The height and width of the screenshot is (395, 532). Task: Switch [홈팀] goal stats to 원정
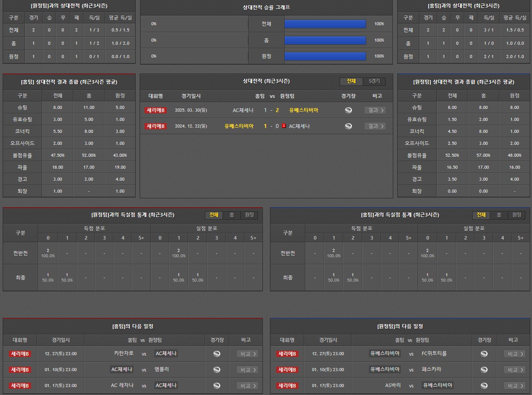pyautogui.click(x=516, y=215)
